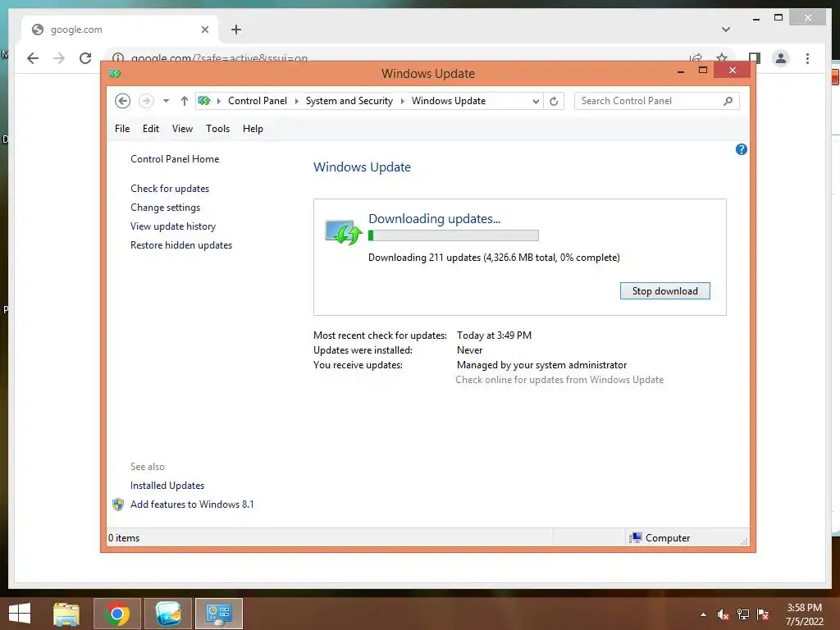Open address bar history dropdown
The image size is (840, 630).
[x=536, y=101]
